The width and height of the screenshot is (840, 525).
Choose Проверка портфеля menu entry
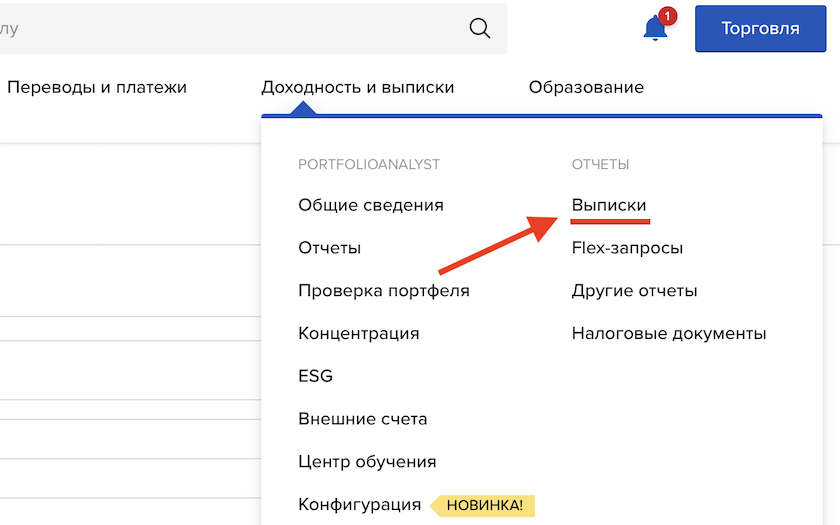tap(383, 291)
